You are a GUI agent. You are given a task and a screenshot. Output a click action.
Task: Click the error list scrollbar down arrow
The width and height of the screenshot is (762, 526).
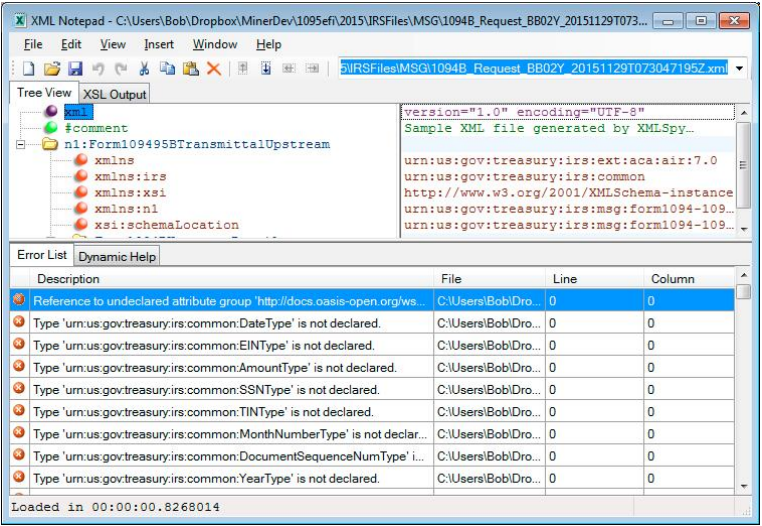point(744,486)
